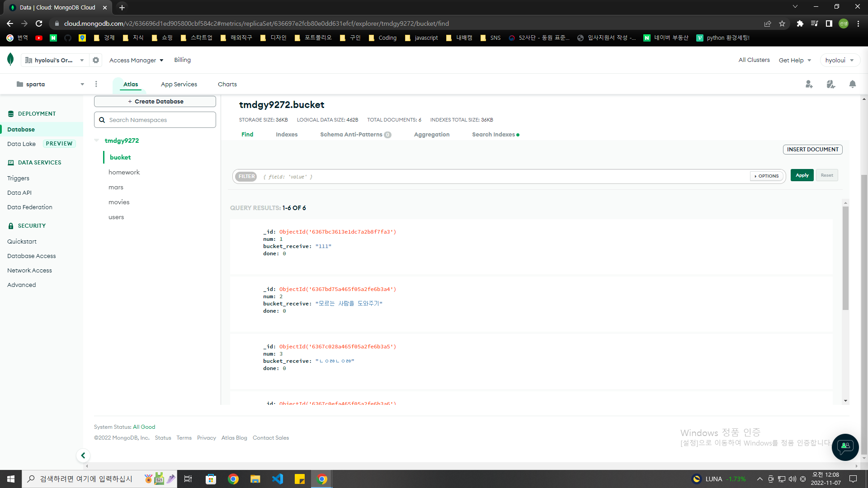868x488 pixels.
Task: Open organization selector dropdown
Action: 54,60
